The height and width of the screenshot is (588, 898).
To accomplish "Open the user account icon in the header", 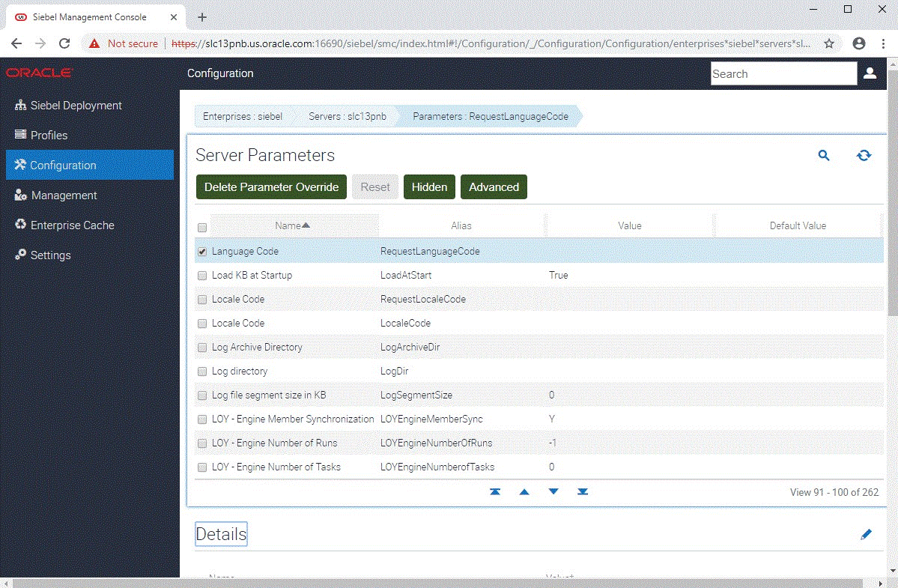I will tap(870, 73).
